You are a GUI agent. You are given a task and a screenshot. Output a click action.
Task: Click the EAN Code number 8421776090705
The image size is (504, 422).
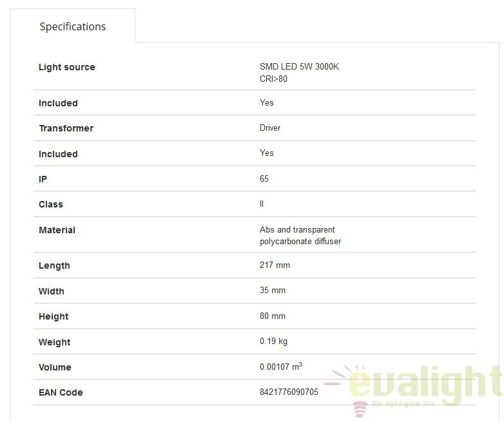point(289,392)
